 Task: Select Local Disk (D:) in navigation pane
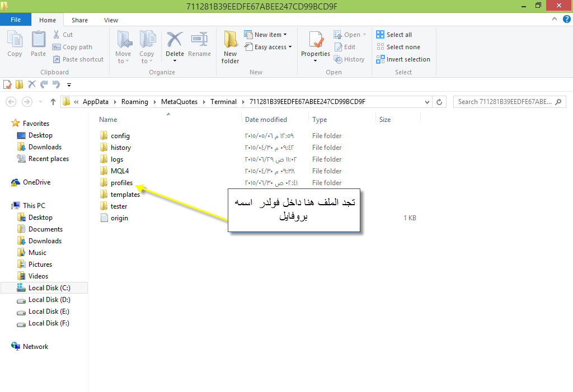49,300
